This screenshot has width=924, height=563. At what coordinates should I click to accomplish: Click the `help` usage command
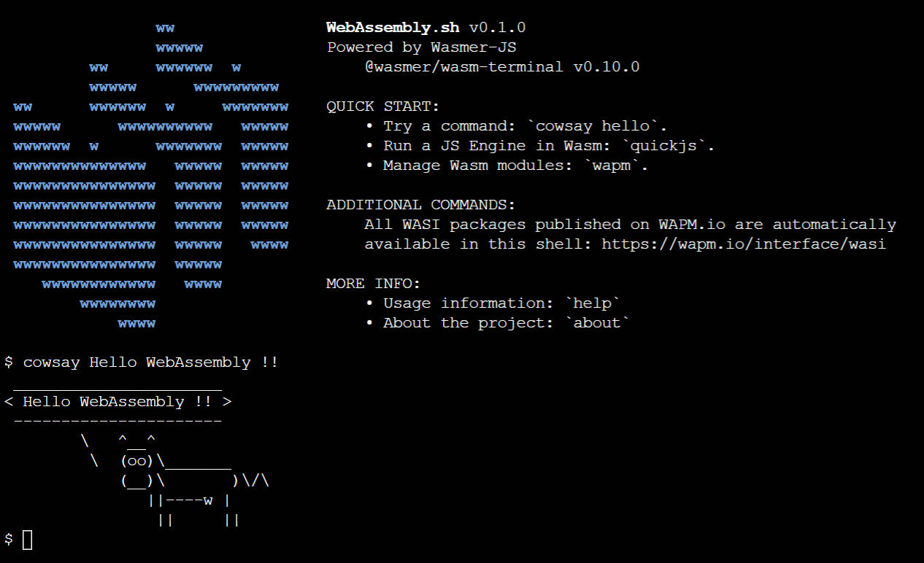[593, 303]
